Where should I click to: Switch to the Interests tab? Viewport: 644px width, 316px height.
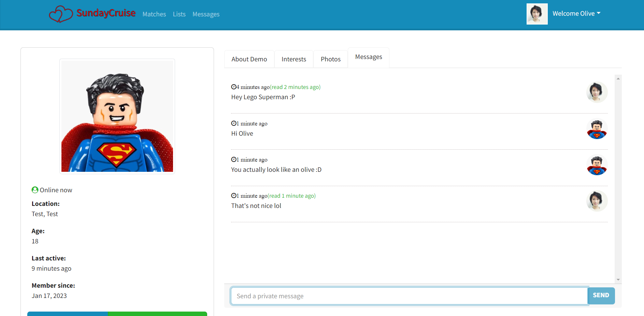pos(294,59)
